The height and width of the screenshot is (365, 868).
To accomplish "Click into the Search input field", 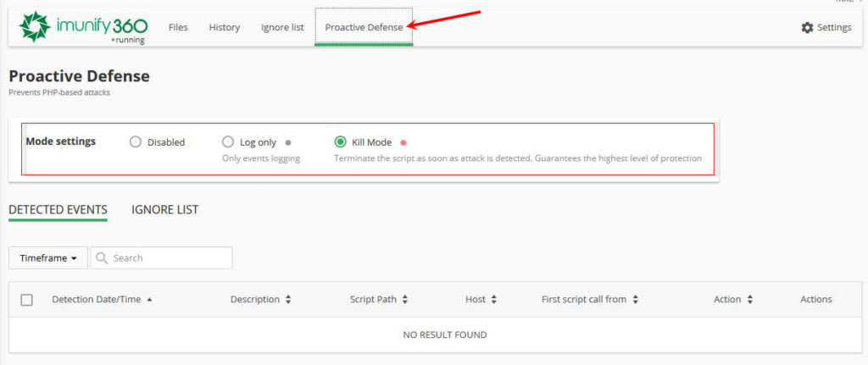I will pyautogui.click(x=162, y=257).
